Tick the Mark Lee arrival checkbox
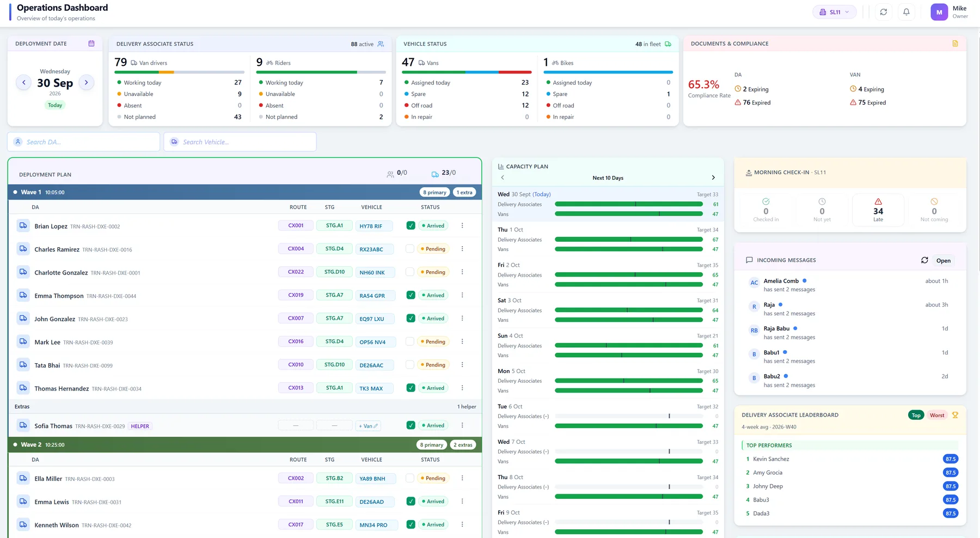Image resolution: width=980 pixels, height=538 pixels. pos(410,342)
